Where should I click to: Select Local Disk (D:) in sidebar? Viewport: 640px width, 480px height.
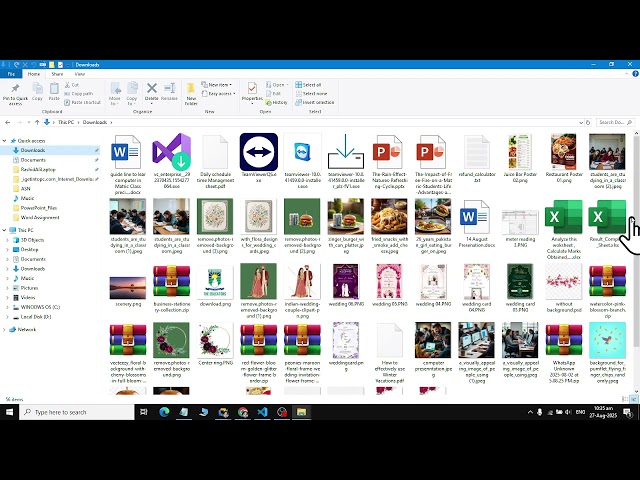(x=36, y=317)
